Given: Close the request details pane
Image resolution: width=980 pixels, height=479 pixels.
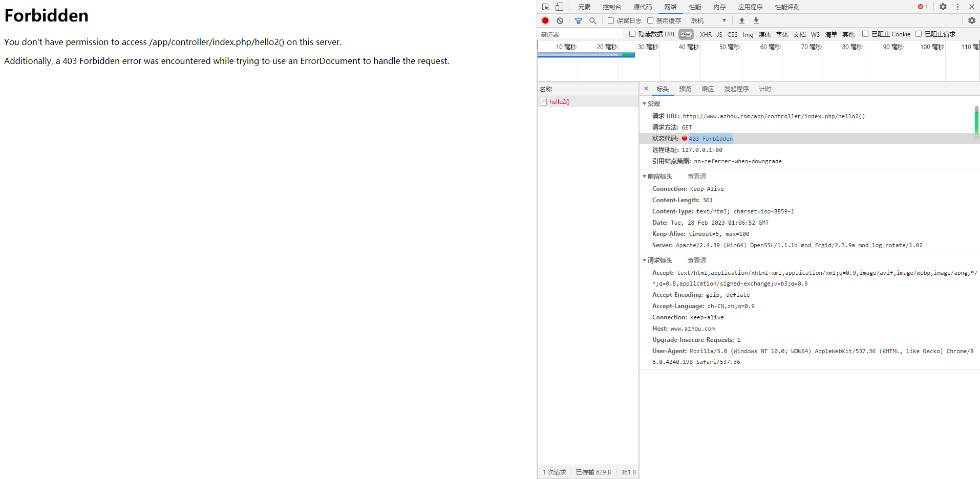Looking at the screenshot, I should pyautogui.click(x=646, y=89).
